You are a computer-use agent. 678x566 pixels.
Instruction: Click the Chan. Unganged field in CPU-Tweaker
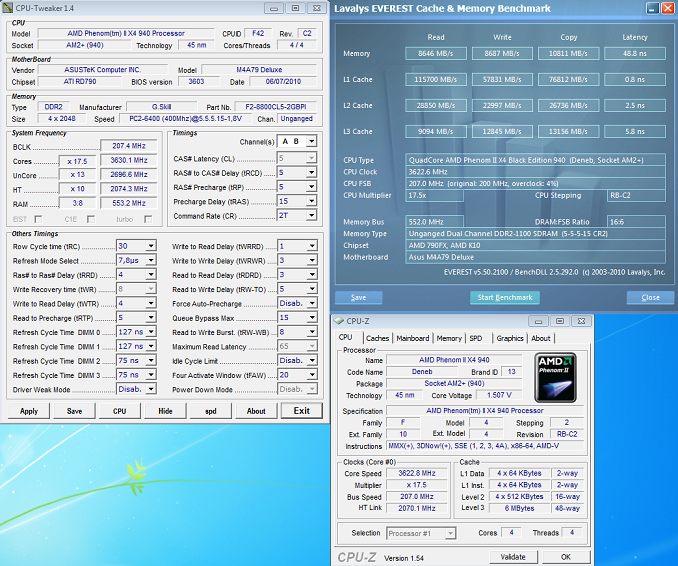pos(297,118)
